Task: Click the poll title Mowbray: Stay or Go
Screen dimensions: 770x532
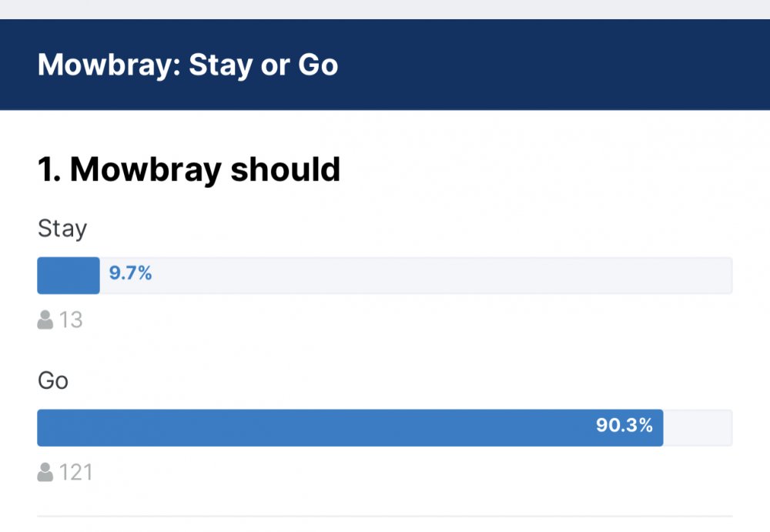Action: click(x=188, y=65)
